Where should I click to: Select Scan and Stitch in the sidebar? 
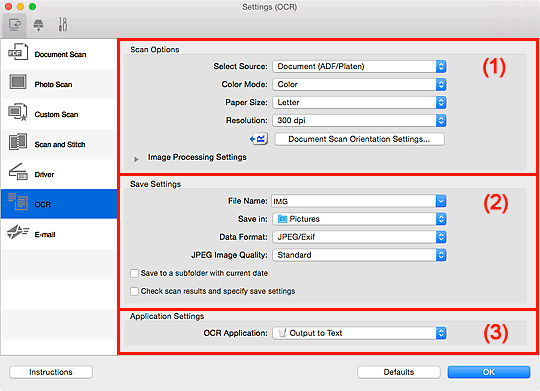click(59, 144)
